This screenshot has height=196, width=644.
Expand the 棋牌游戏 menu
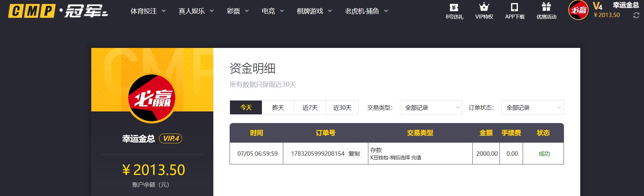tap(314, 11)
